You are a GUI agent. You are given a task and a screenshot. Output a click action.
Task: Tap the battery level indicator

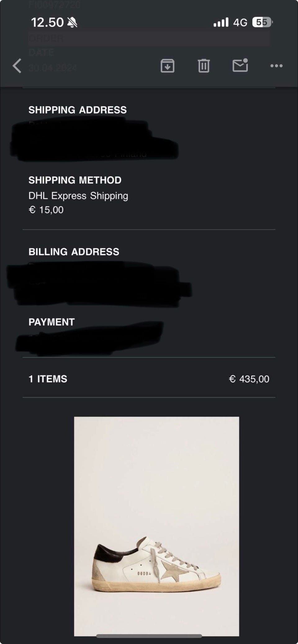262,22
